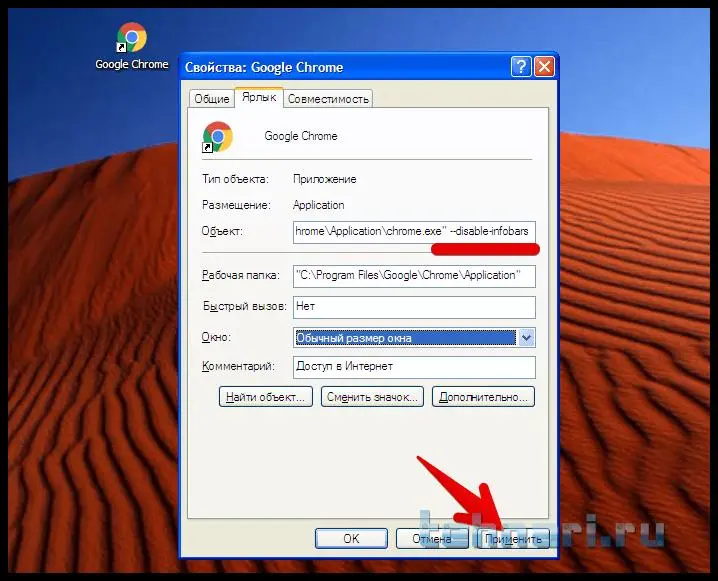
Task: Cancel using the Отмена button
Action: click(x=432, y=539)
